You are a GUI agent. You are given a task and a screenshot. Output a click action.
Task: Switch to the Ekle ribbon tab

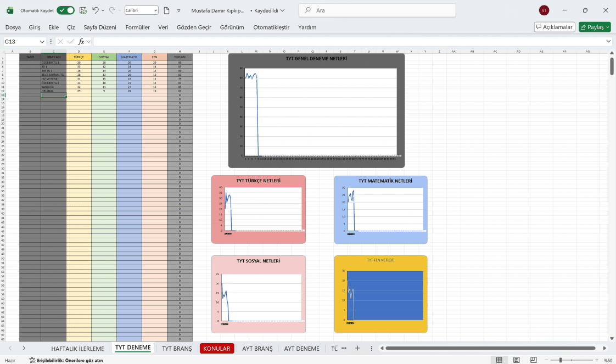53,27
